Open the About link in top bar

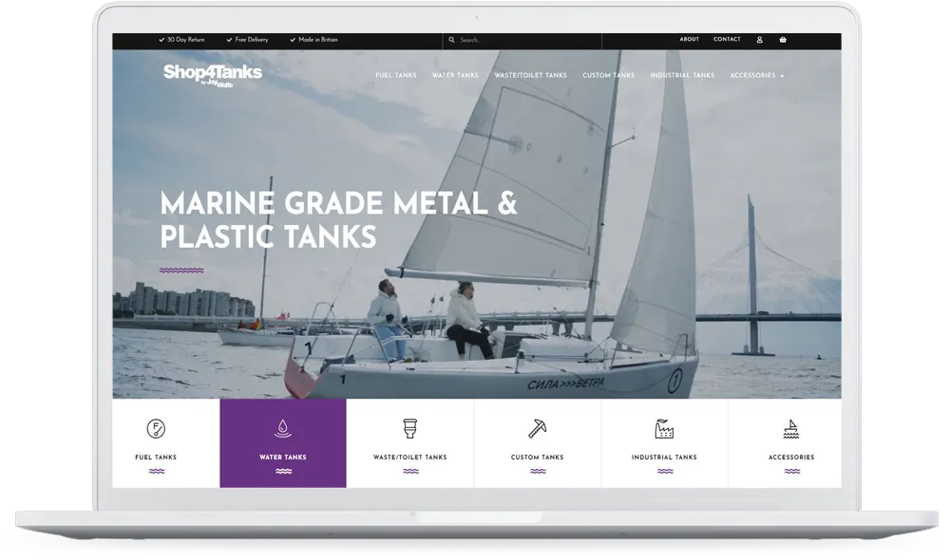coord(690,39)
